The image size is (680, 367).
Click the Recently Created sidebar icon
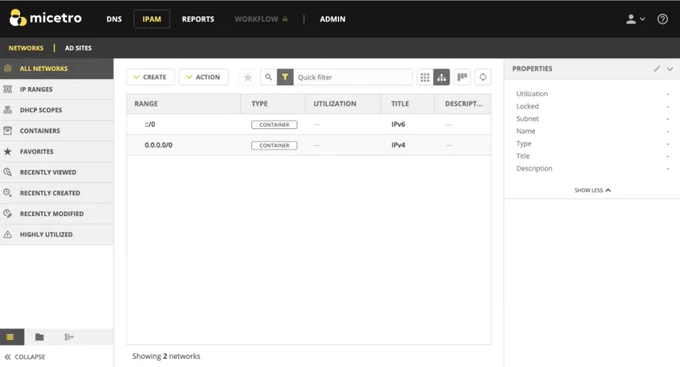[7, 193]
